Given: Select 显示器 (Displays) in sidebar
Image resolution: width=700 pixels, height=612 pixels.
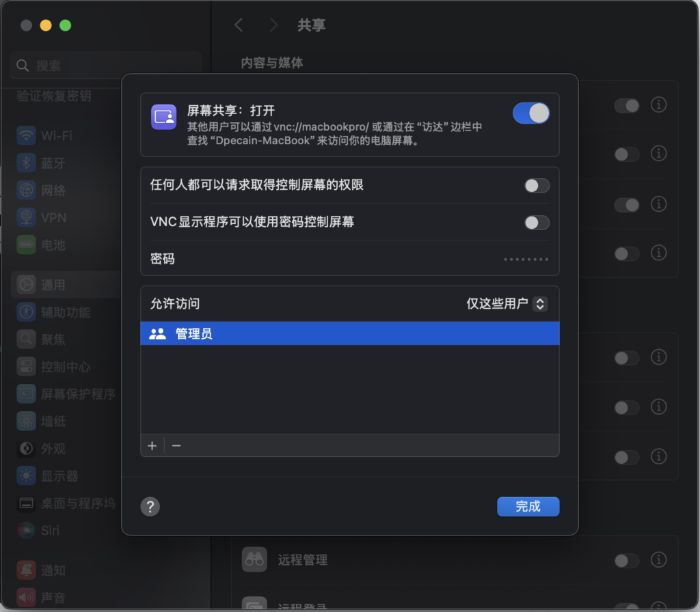Looking at the screenshot, I should [x=59, y=476].
